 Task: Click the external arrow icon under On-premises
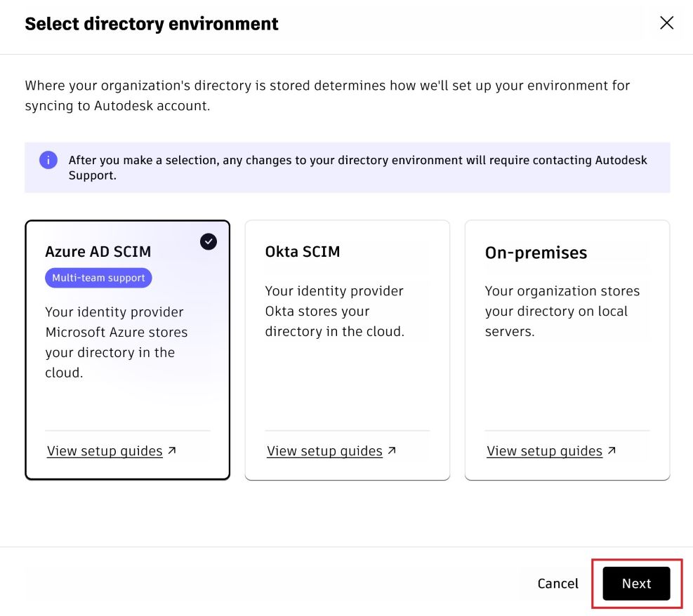tap(612, 450)
